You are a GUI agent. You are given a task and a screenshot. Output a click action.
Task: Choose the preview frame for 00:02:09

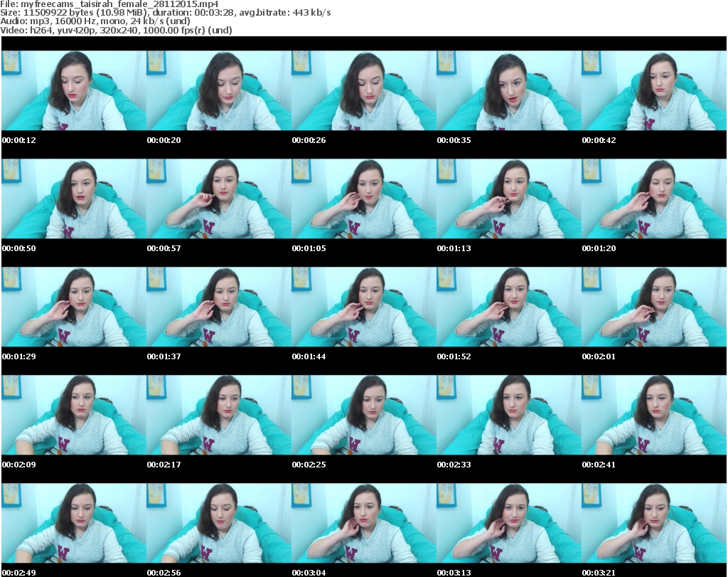74,415
